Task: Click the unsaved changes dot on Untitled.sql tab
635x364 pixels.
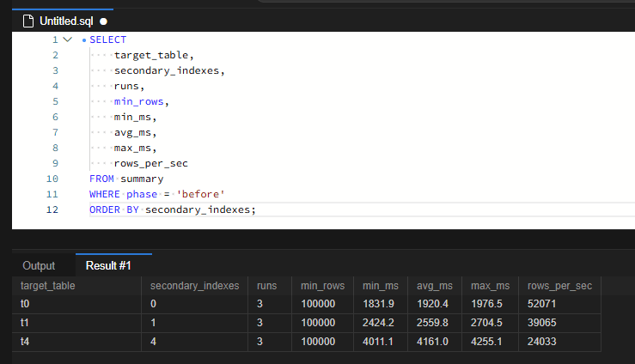Action: tap(104, 21)
